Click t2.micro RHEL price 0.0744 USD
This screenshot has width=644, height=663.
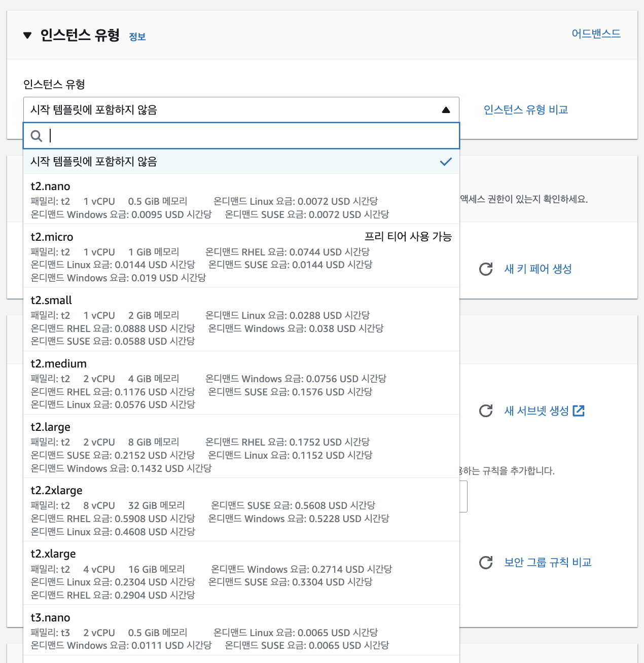(x=288, y=252)
